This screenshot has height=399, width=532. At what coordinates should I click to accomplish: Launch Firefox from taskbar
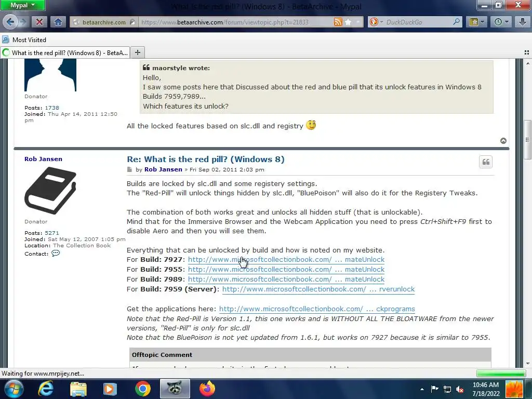coord(207,389)
